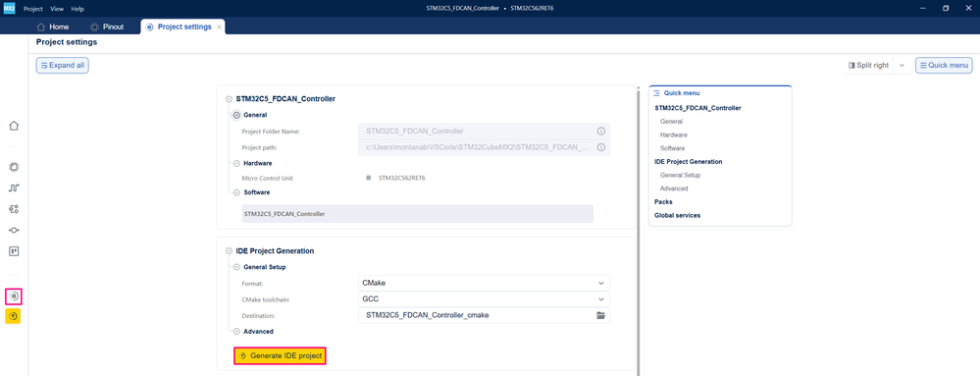This screenshot has height=376, width=980.
Task: Open the CMake toolchain dropdown showing GCC
Action: pyautogui.click(x=485, y=299)
